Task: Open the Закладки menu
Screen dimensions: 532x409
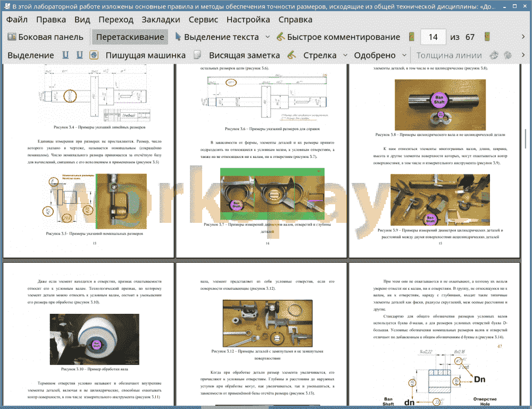Action: pos(161,20)
